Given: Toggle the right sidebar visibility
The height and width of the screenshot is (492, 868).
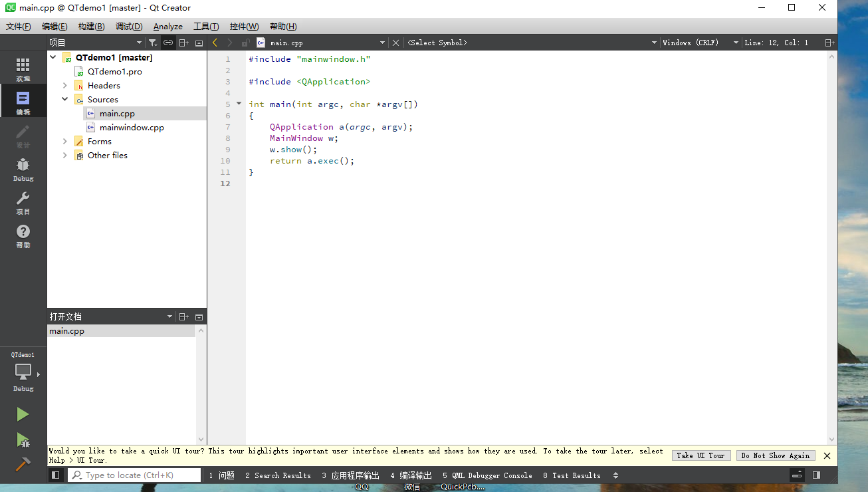Looking at the screenshot, I should click(817, 475).
